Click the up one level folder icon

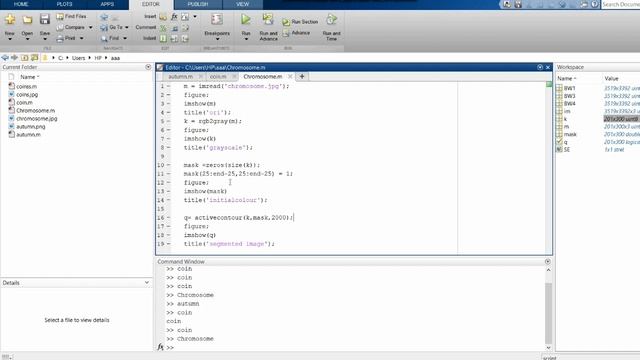(24, 58)
